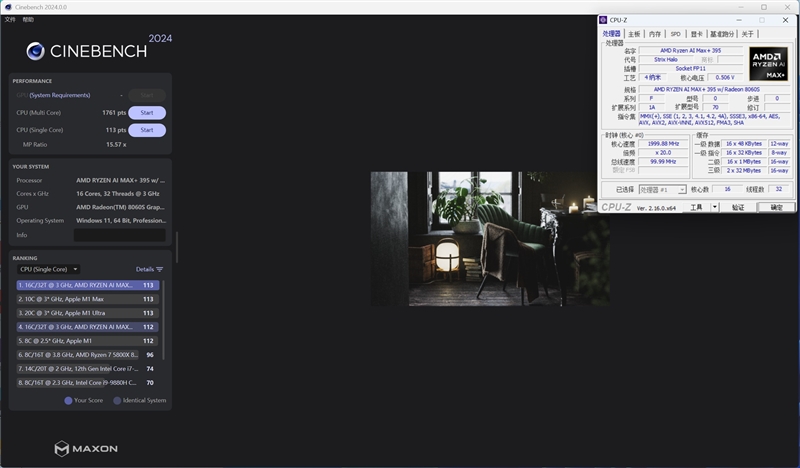Viewport: 800px width, 468px height.
Task: Click the Your Score legend dot
Action: pyautogui.click(x=69, y=400)
